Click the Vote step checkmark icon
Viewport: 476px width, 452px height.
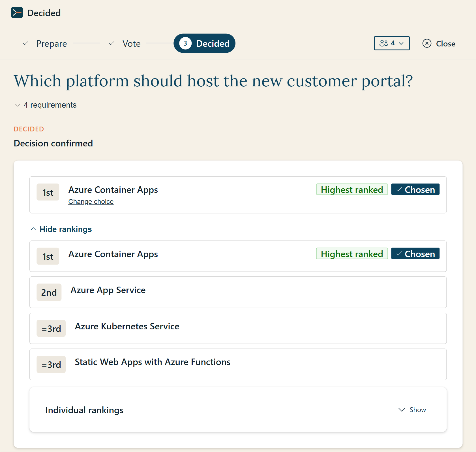coord(112,43)
